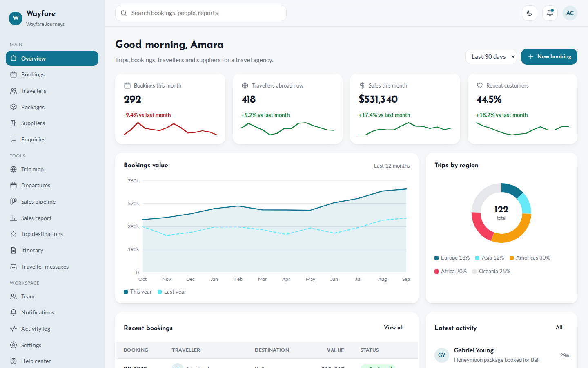Open Enquiries chat icon in sidebar

pos(13,139)
